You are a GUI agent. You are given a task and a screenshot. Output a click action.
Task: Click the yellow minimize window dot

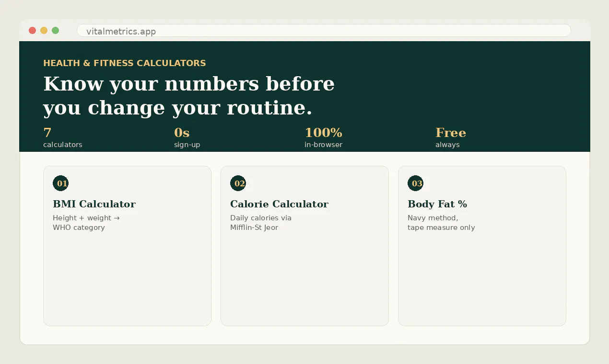coord(44,31)
